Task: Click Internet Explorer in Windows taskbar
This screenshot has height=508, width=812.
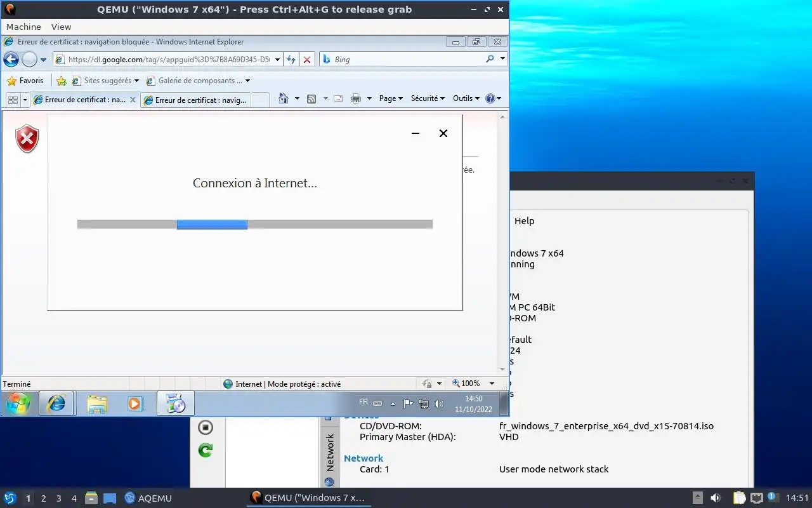Action: pos(56,403)
